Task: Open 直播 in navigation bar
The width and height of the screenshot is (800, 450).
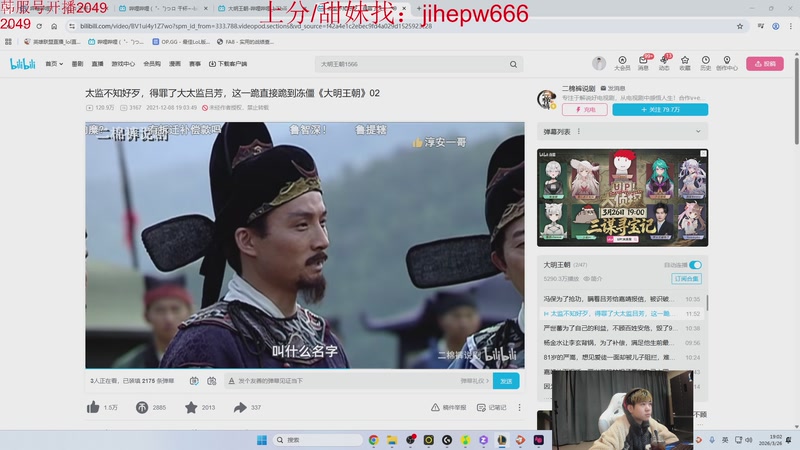Action: click(97, 64)
